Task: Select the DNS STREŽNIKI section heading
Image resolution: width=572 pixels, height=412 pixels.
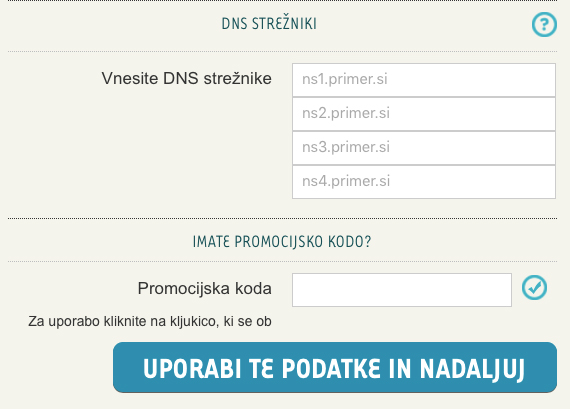Action: click(x=269, y=24)
